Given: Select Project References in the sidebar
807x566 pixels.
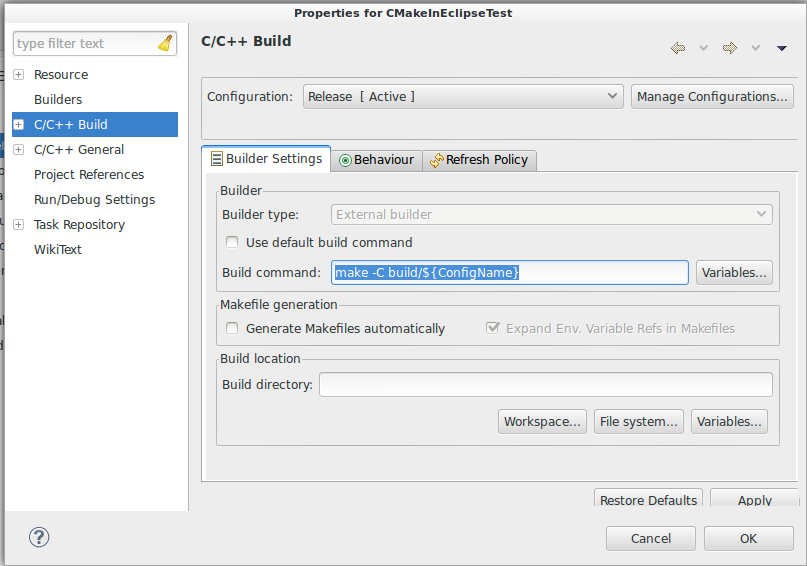Looking at the screenshot, I should point(89,175).
